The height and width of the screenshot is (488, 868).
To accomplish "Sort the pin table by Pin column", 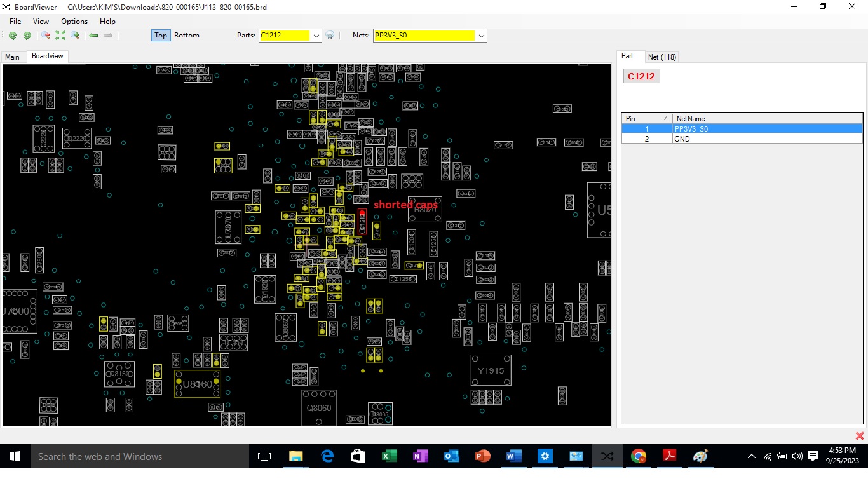I will coord(646,118).
